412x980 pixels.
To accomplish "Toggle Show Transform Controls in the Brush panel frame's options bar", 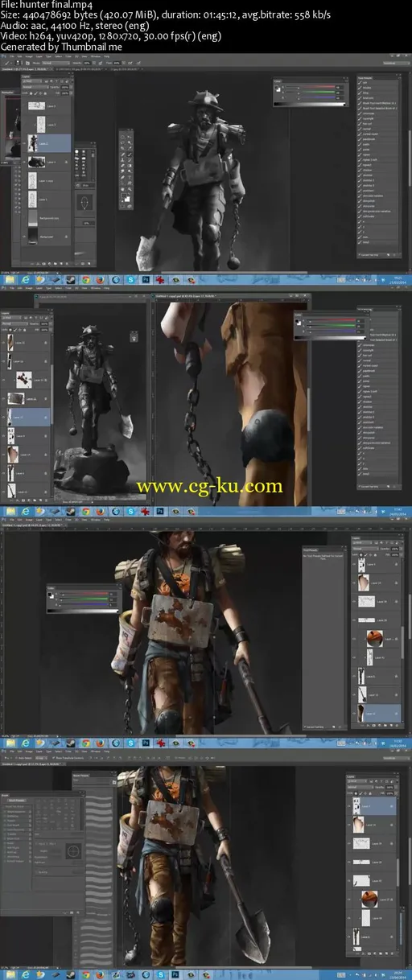I will tap(54, 757).
